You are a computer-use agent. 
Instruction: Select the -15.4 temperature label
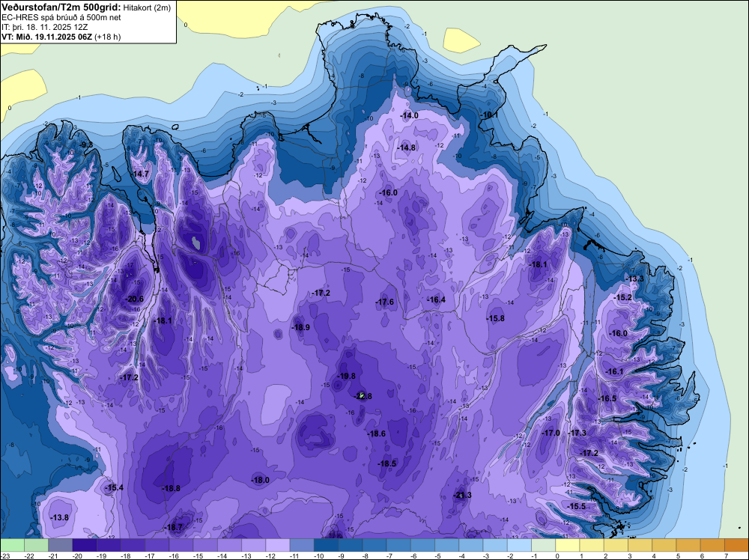[114, 487]
